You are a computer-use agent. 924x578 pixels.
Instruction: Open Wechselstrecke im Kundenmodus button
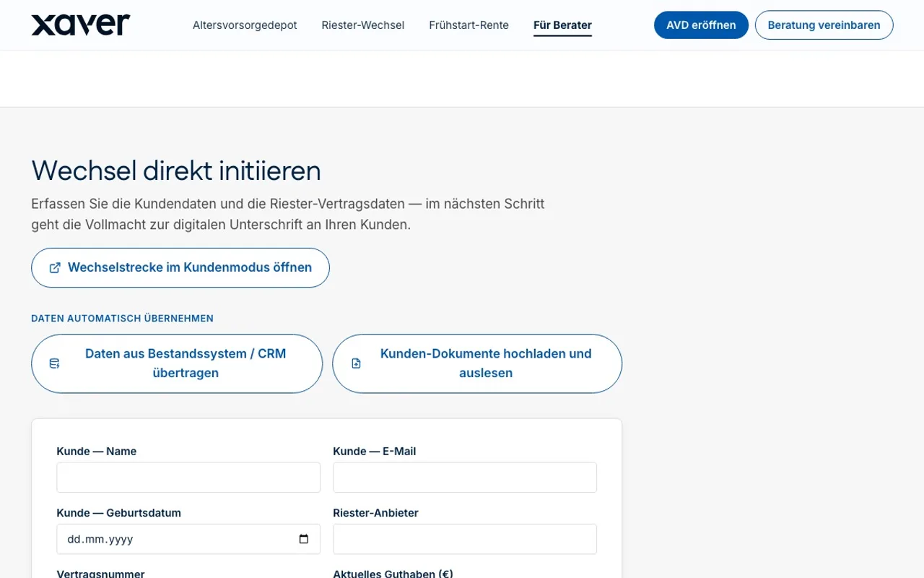[180, 268]
